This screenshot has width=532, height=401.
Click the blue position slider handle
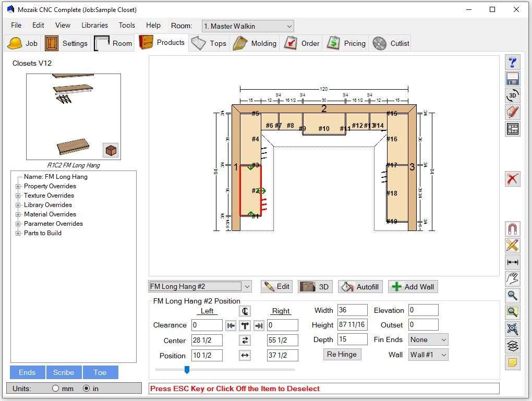point(187,370)
